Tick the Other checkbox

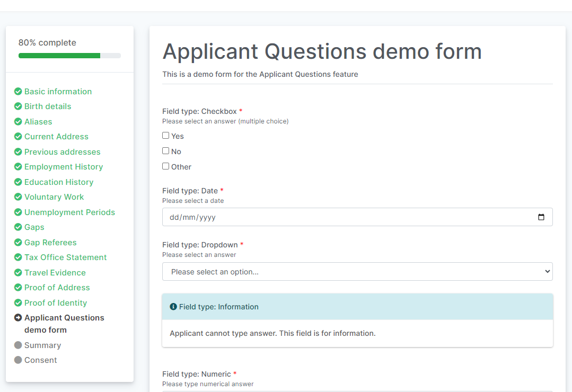pyautogui.click(x=165, y=166)
